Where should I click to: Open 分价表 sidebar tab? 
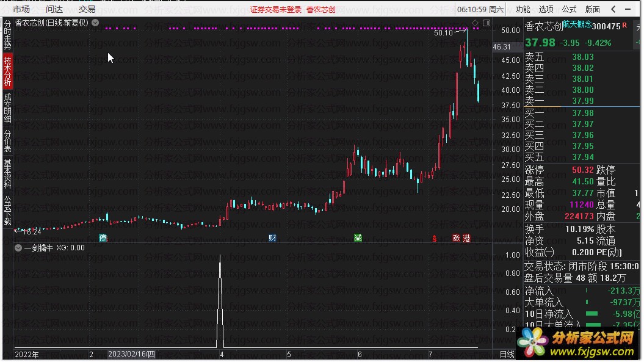tap(7, 140)
